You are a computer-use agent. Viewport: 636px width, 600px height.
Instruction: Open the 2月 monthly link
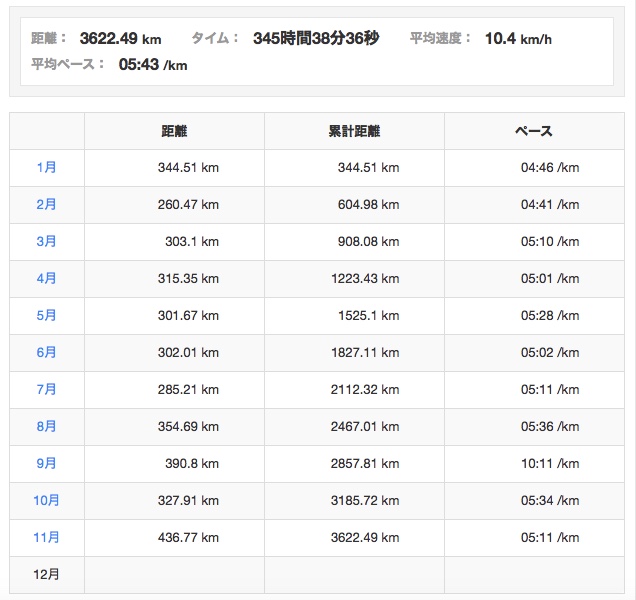[x=46, y=204]
